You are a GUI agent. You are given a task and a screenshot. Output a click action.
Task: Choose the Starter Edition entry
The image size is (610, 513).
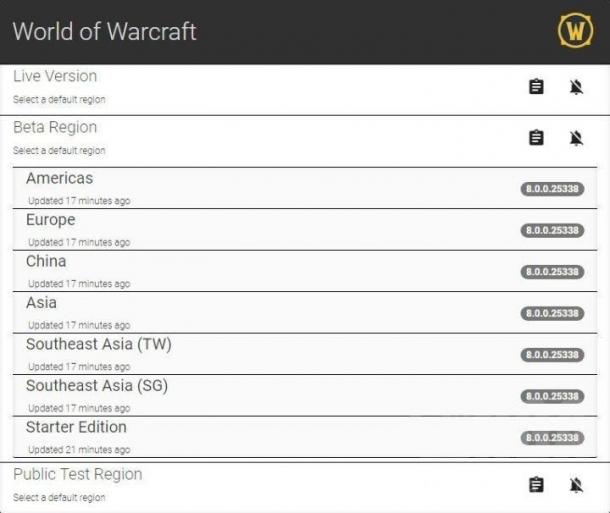(305, 437)
